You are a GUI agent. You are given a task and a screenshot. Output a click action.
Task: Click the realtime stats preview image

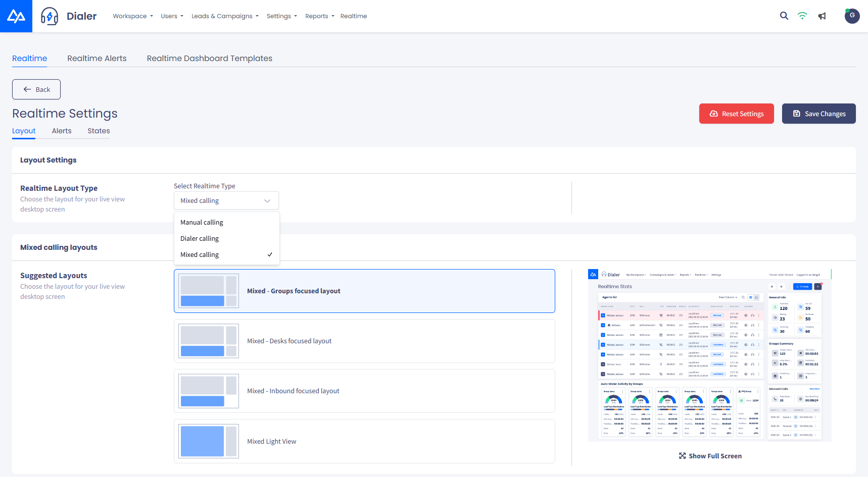click(710, 355)
